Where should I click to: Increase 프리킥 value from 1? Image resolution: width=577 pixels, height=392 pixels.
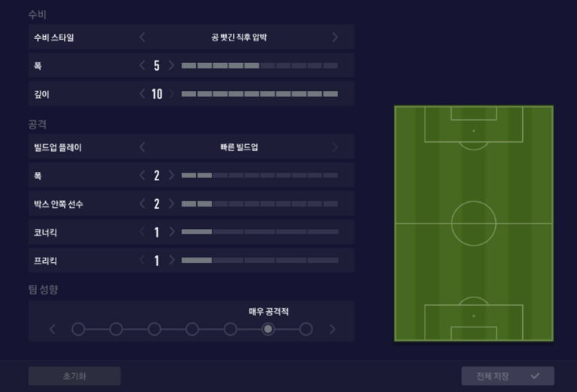[171, 260]
